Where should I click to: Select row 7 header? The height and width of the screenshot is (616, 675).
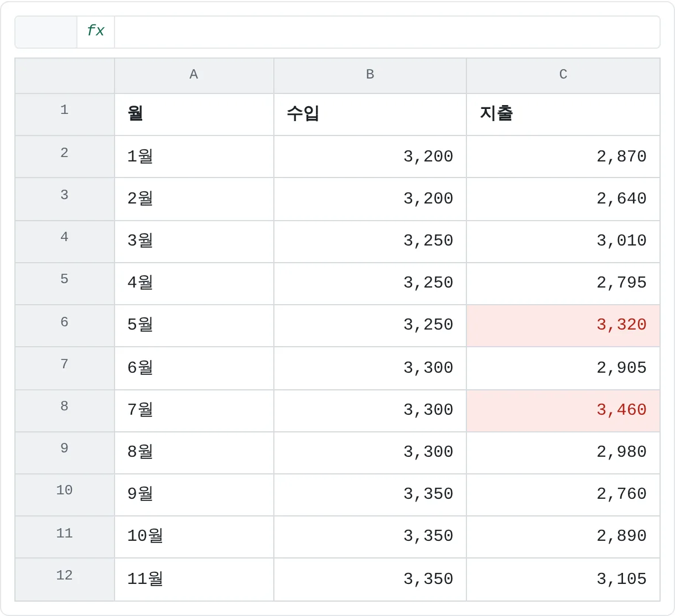65,368
